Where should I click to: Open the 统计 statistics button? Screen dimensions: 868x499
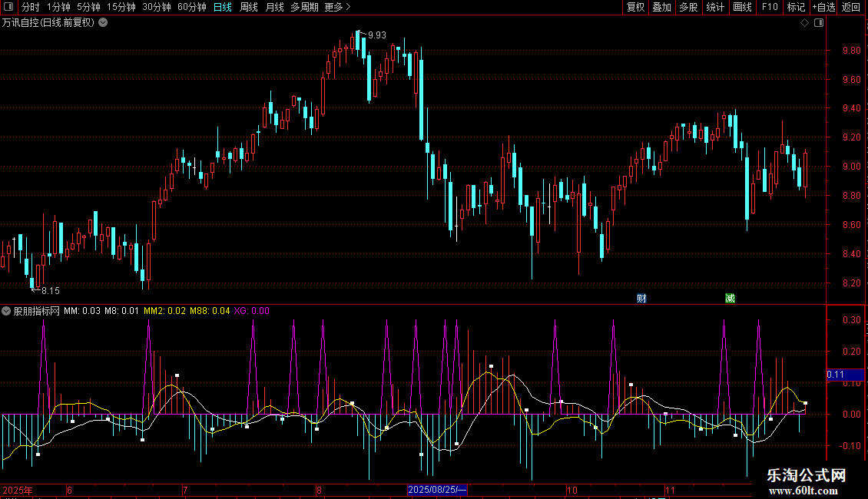pyautogui.click(x=715, y=7)
